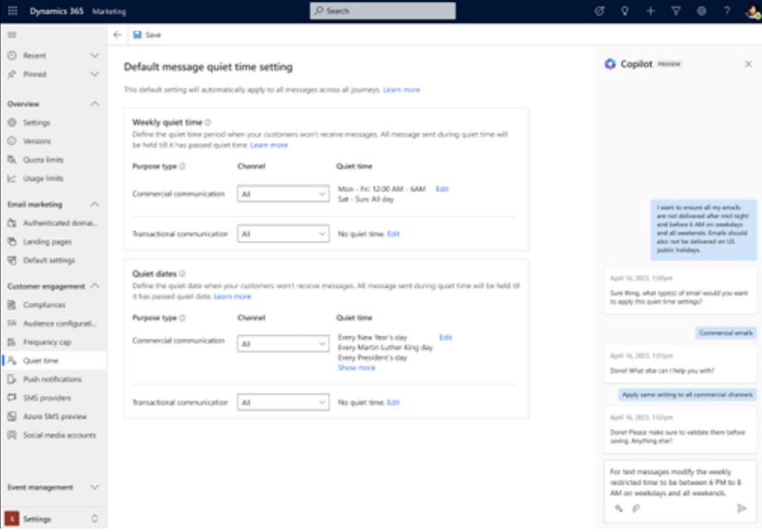The image size is (762, 532).
Task: Click the attachment paperclip in Copilot input
Action: coord(636,509)
